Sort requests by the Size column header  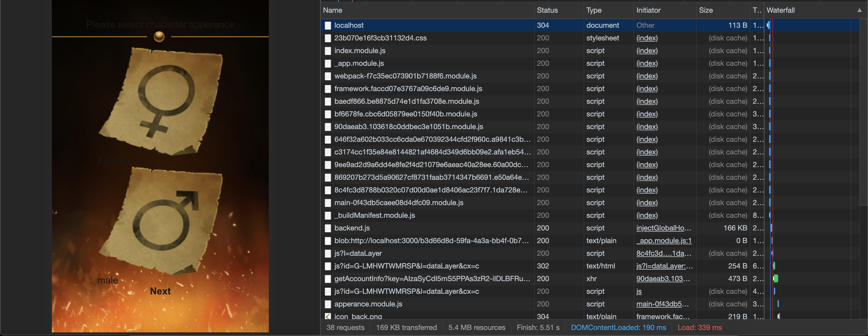706,10
